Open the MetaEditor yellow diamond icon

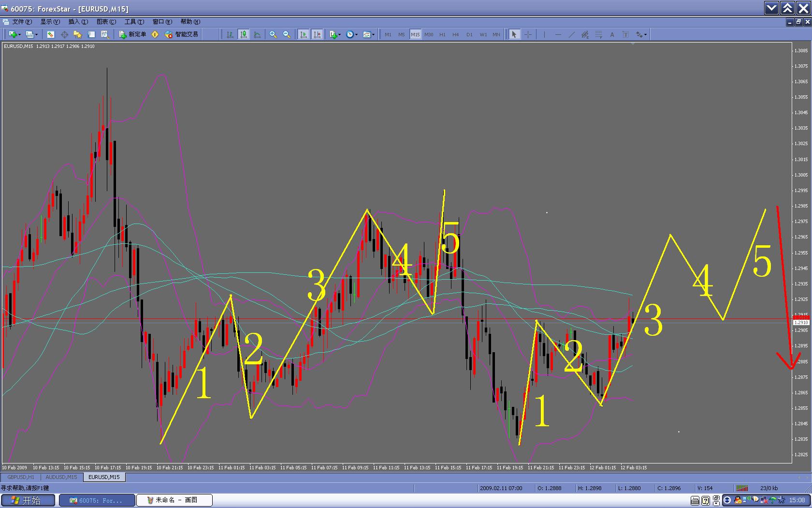(155, 34)
